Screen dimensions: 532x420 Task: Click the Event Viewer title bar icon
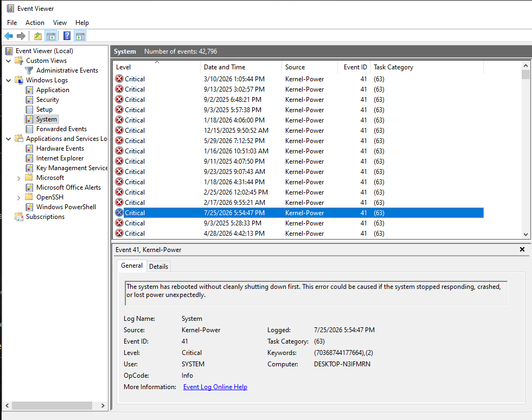point(10,9)
